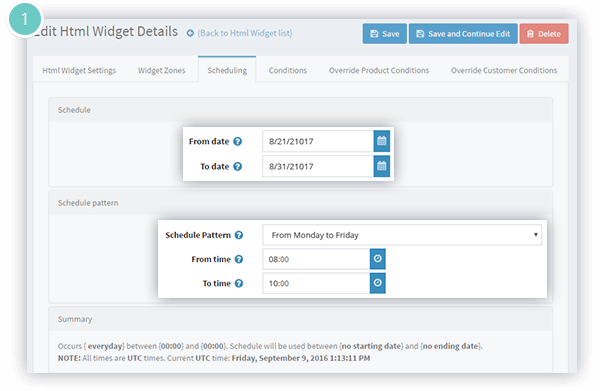
Task: Focus the From date input field
Action: coord(318,141)
